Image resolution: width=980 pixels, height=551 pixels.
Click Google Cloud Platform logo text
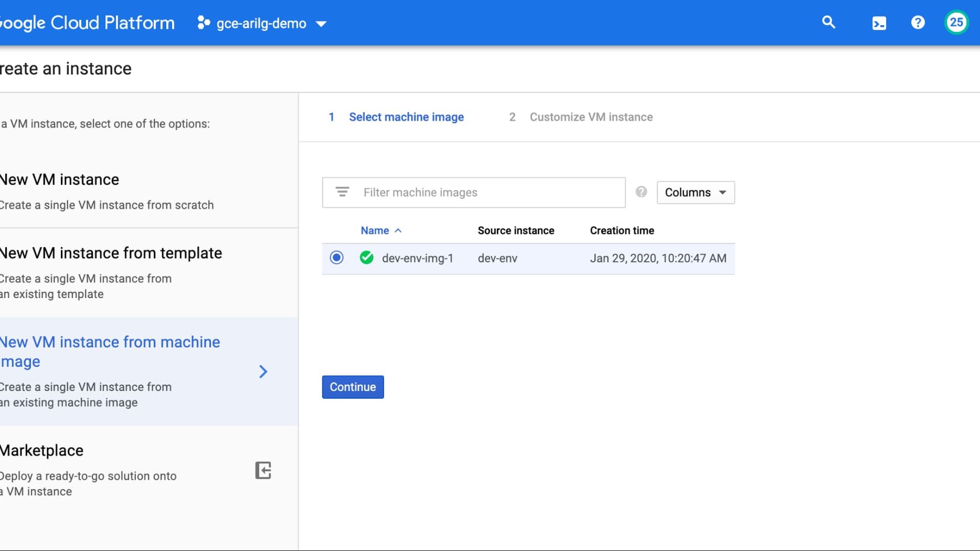point(87,23)
